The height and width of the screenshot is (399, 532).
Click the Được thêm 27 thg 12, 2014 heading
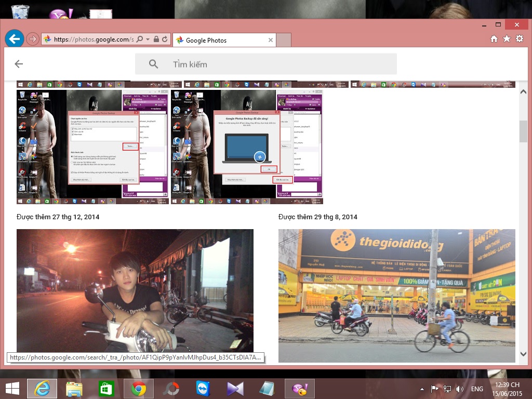click(x=58, y=217)
